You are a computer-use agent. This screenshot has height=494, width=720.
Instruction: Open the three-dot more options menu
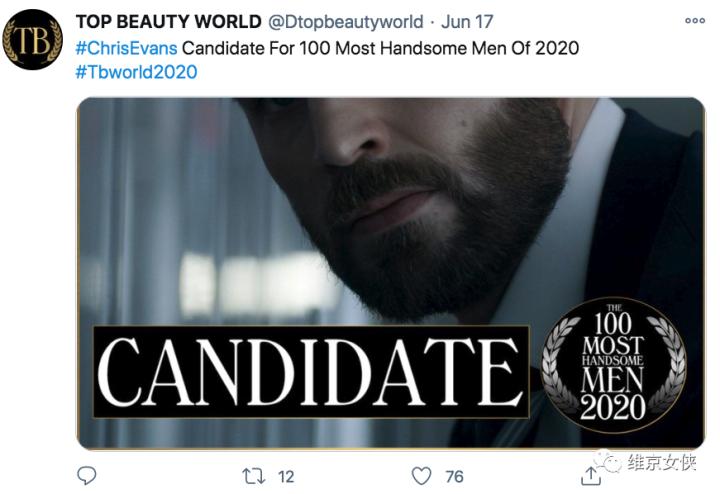pos(694,21)
